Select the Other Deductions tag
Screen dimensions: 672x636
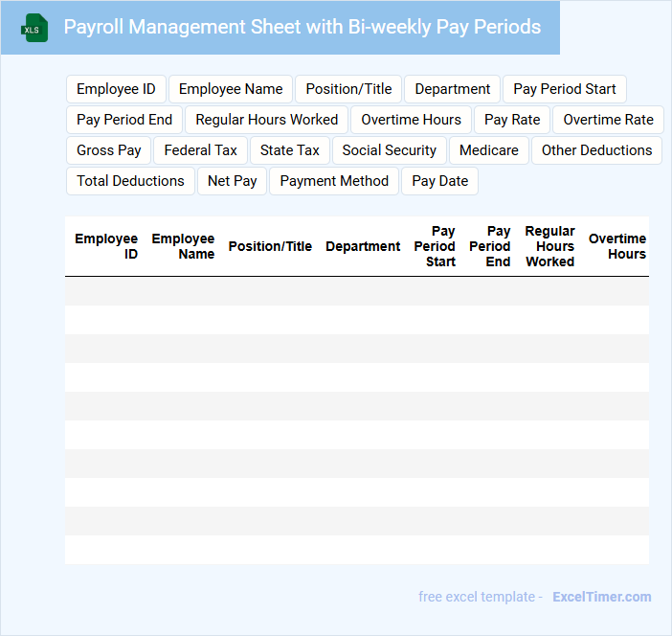coord(596,150)
